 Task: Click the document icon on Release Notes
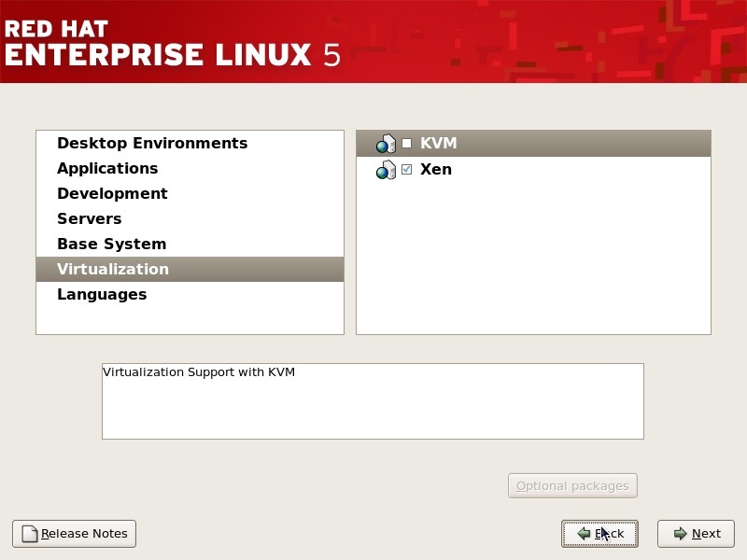click(30, 534)
